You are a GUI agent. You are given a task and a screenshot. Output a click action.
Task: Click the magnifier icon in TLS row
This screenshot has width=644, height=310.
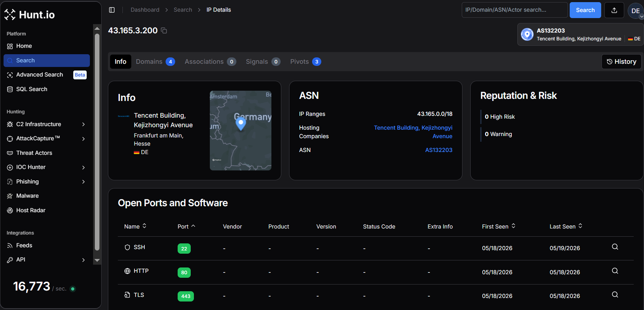point(615,295)
